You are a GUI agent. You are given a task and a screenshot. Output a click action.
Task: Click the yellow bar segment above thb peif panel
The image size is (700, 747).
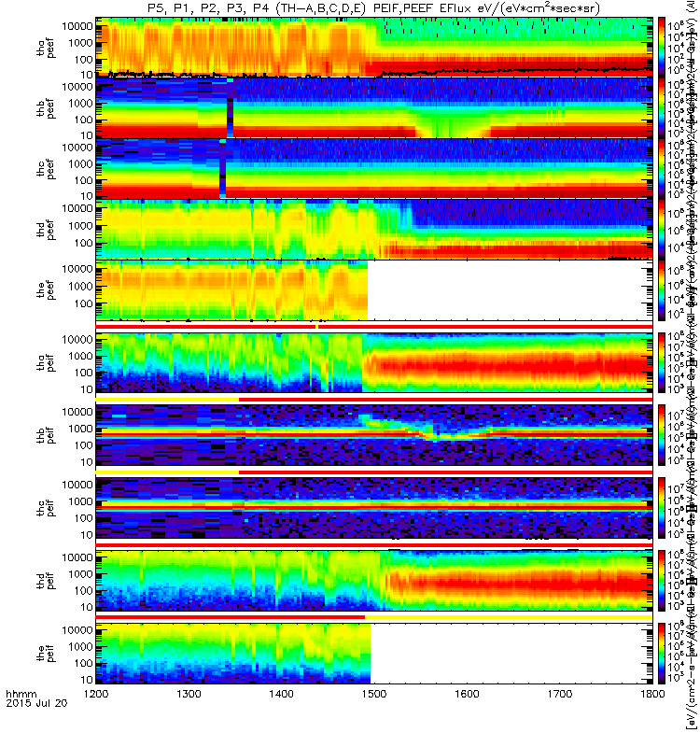point(167,400)
